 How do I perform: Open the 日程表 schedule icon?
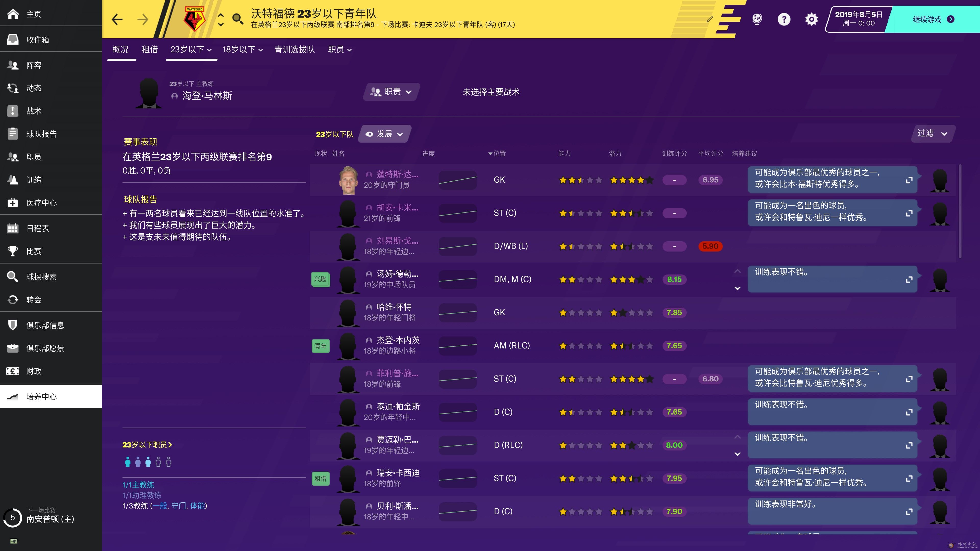click(x=13, y=228)
